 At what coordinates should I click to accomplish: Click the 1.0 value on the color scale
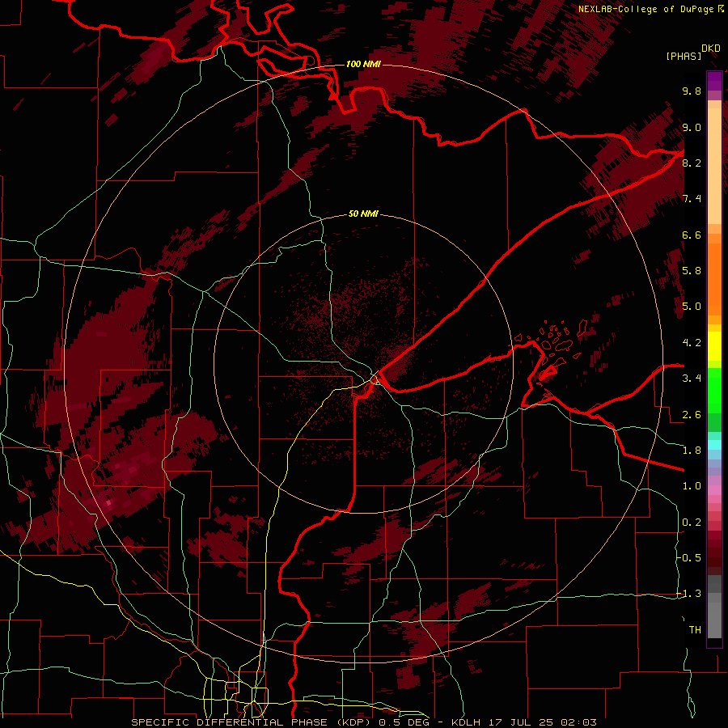(x=692, y=486)
